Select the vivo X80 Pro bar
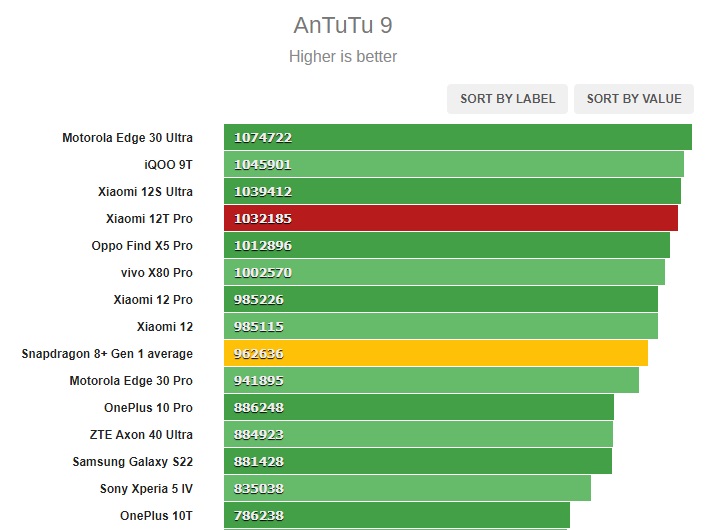The image size is (707, 530). point(444,272)
